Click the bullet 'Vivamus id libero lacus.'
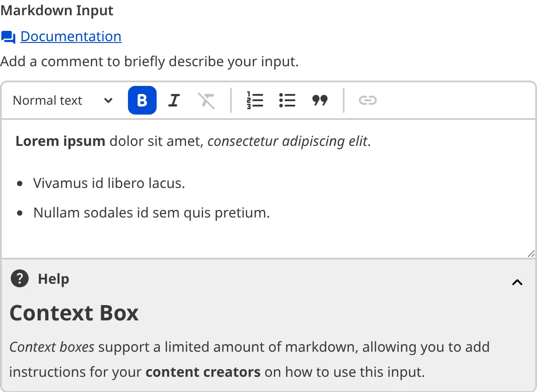Screen dimensions: 537x392 [109, 183]
